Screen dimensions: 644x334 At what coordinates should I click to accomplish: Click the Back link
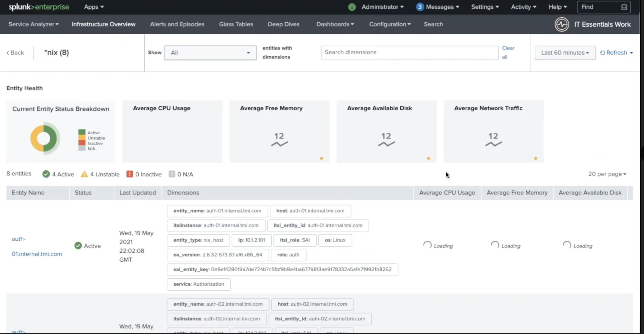coord(15,52)
